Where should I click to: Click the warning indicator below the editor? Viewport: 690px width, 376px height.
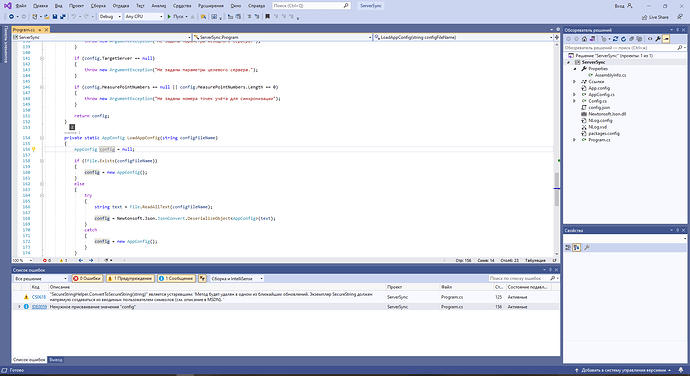(x=63, y=260)
